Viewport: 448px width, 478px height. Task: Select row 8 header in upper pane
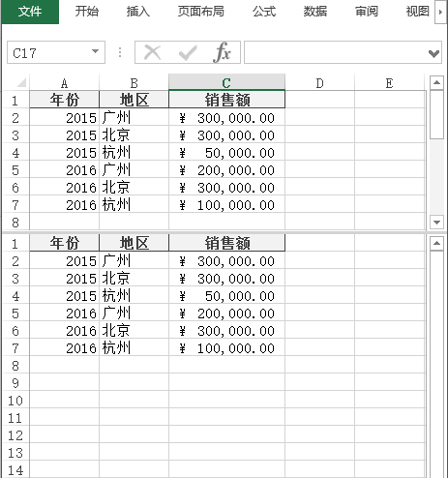pyautogui.click(x=15, y=222)
